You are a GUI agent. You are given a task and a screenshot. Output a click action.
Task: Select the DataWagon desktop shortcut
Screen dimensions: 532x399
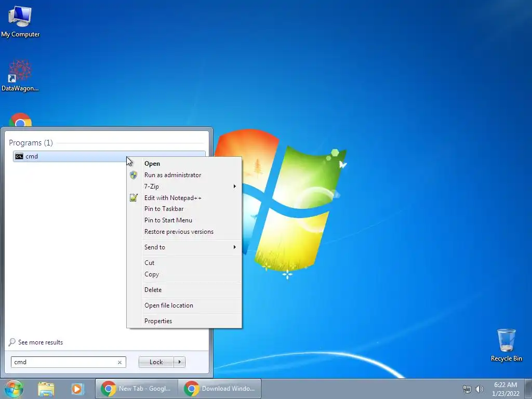tap(20, 76)
